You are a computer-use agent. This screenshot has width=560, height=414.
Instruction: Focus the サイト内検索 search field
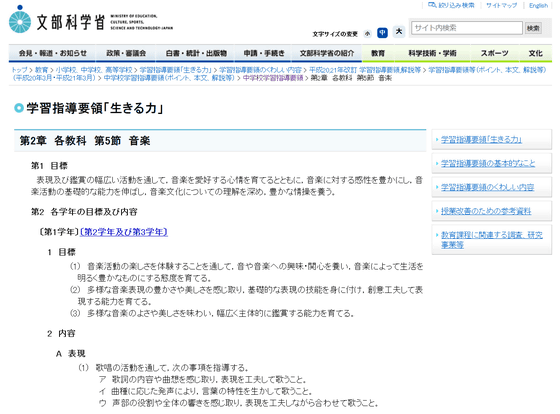[x=467, y=28]
